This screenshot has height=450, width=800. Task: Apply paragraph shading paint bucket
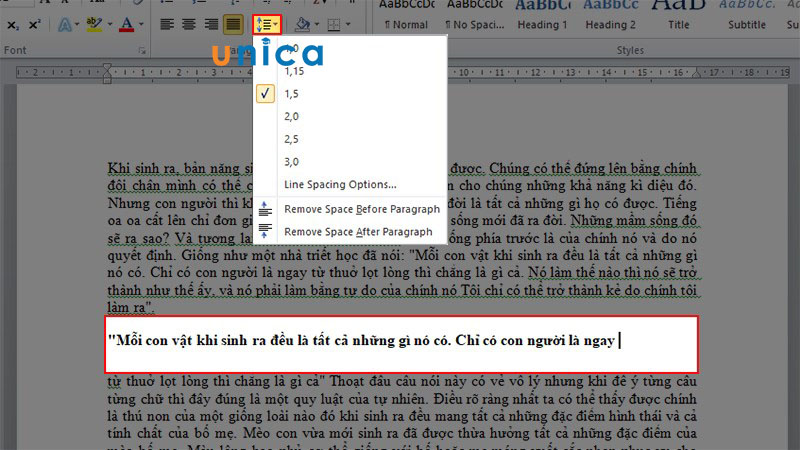[303, 24]
